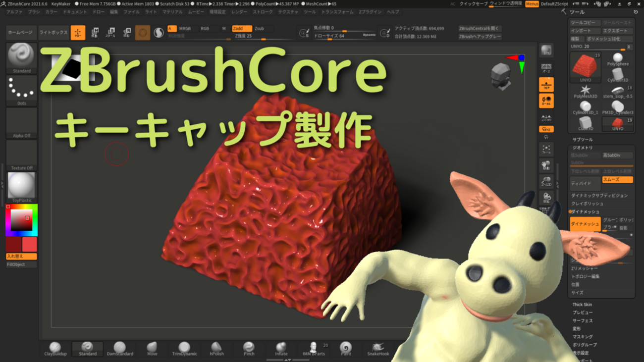Screen dimensions: 644x362
Task: Select the Rotate (回転) transform tool
Action: pyautogui.click(x=126, y=33)
